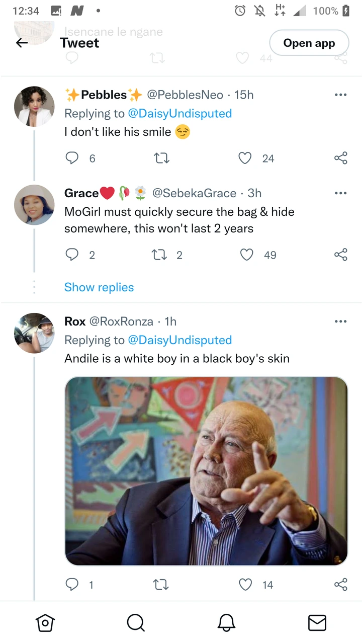This screenshot has width=362, height=644.
Task: Switch to the Home tab
Action: coord(45,623)
